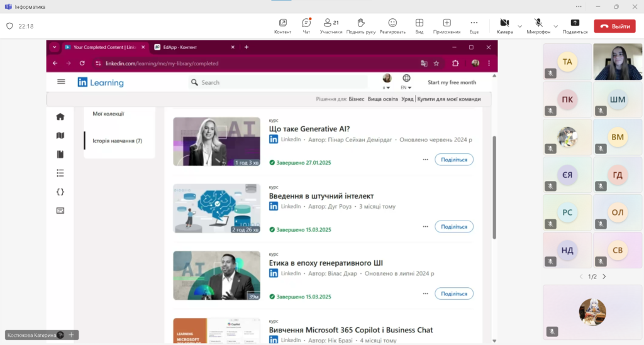644x345 pixels.
Task: Translate this page icon in address bar
Action: [424, 63]
